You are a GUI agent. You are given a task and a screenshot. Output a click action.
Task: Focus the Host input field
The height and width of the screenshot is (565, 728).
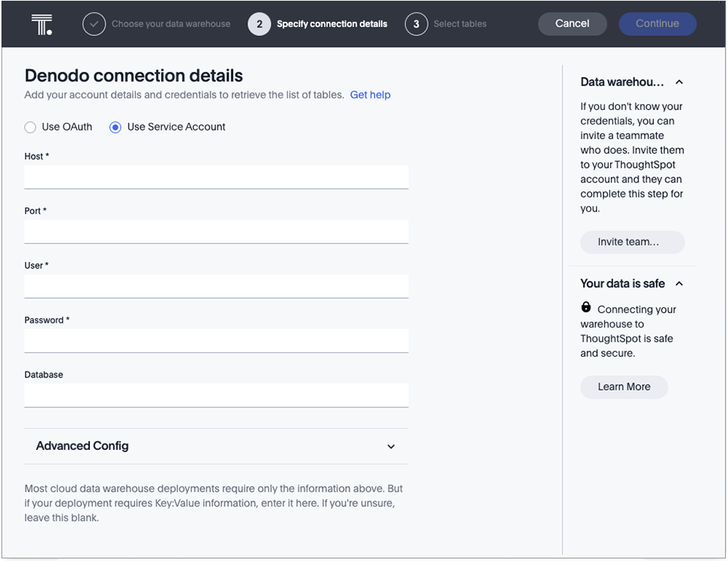pyautogui.click(x=216, y=177)
